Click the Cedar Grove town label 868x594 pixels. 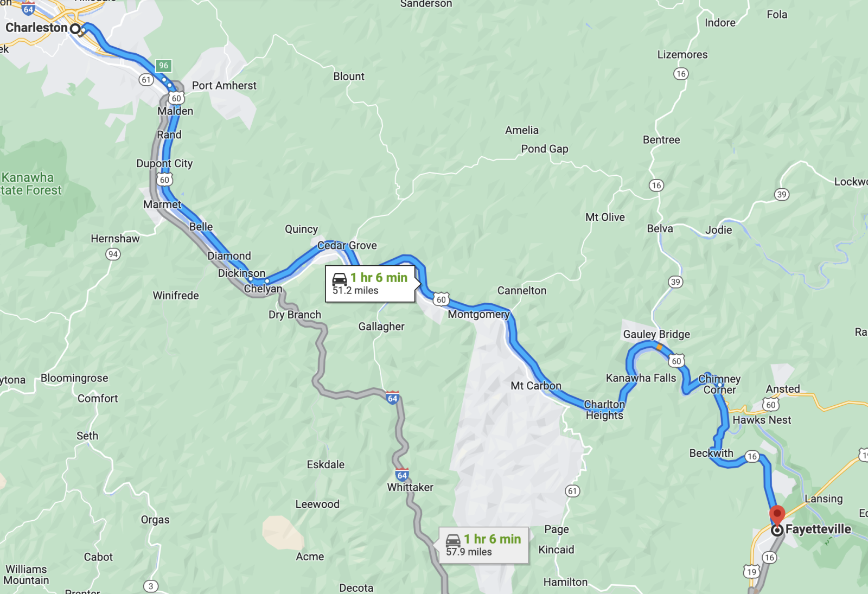click(x=347, y=245)
